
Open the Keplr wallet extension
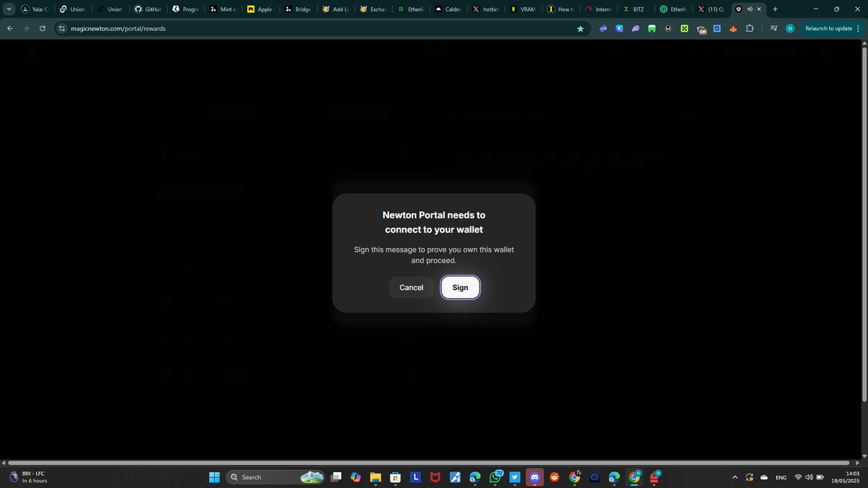click(x=619, y=28)
